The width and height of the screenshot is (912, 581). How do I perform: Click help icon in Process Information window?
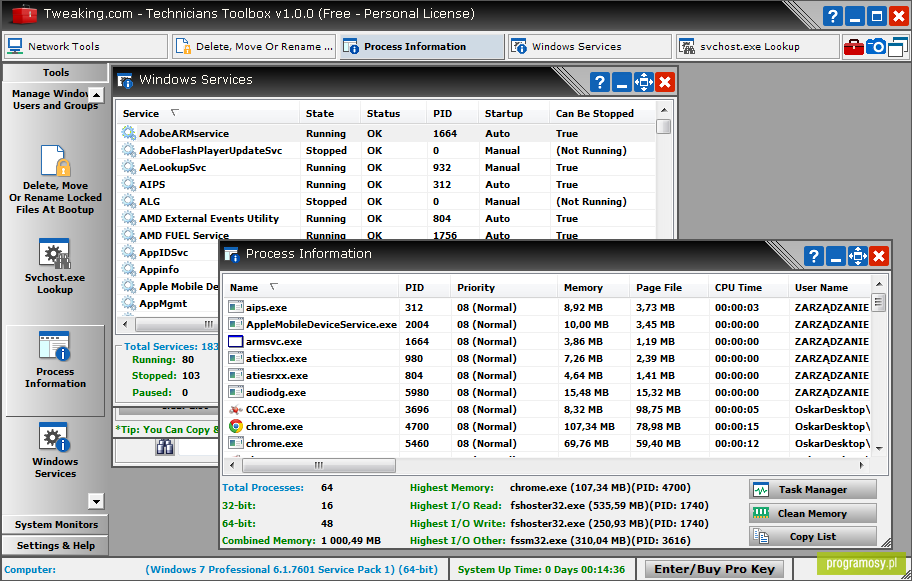[x=814, y=256]
